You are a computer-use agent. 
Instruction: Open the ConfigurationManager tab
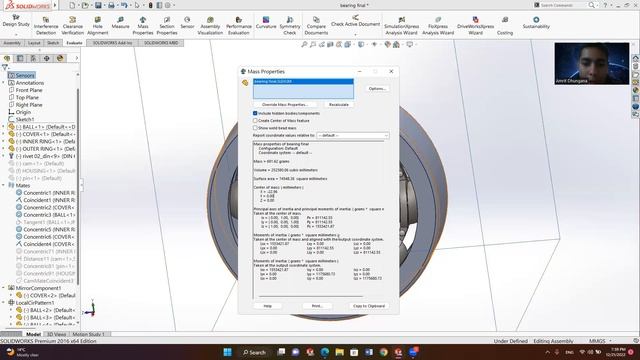[33, 58]
